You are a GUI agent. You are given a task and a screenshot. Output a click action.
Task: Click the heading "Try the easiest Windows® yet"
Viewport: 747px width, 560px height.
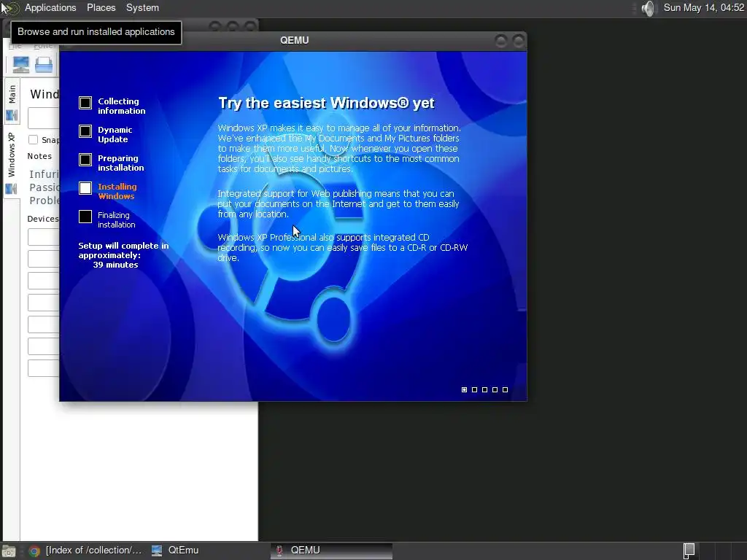326,103
